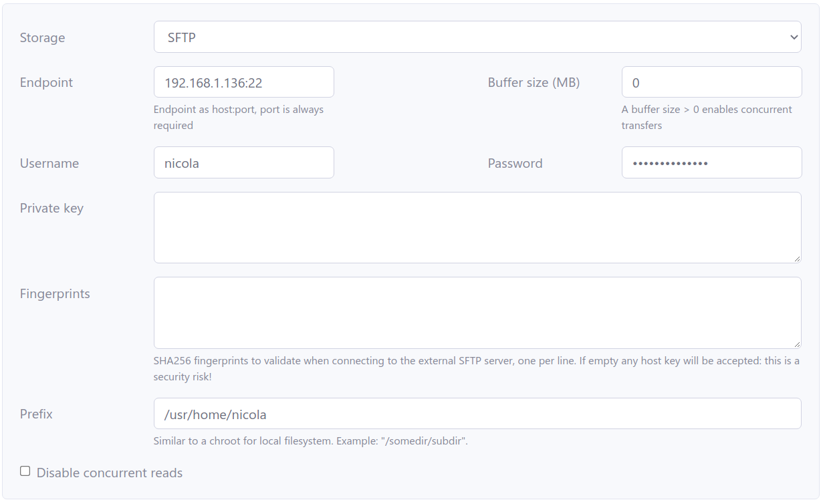
Task: Check the box next to Disable concurrent reads
Action: point(25,471)
